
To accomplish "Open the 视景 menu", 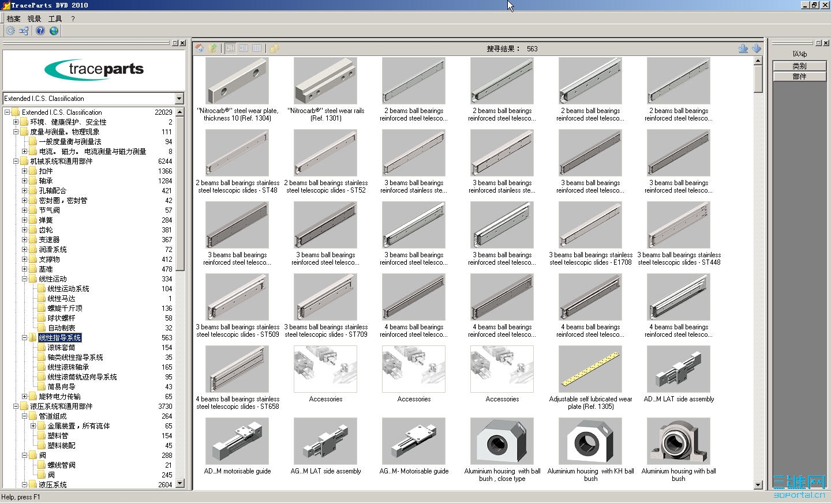I will (34, 18).
